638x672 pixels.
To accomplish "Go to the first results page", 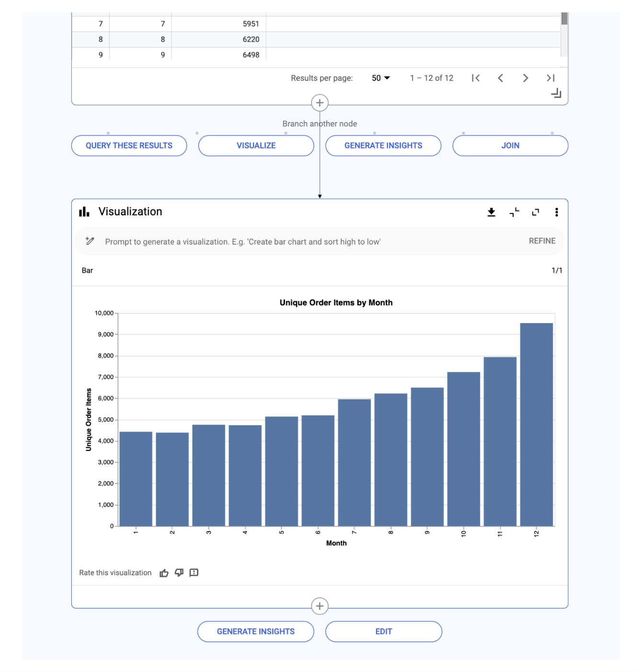I will (475, 78).
